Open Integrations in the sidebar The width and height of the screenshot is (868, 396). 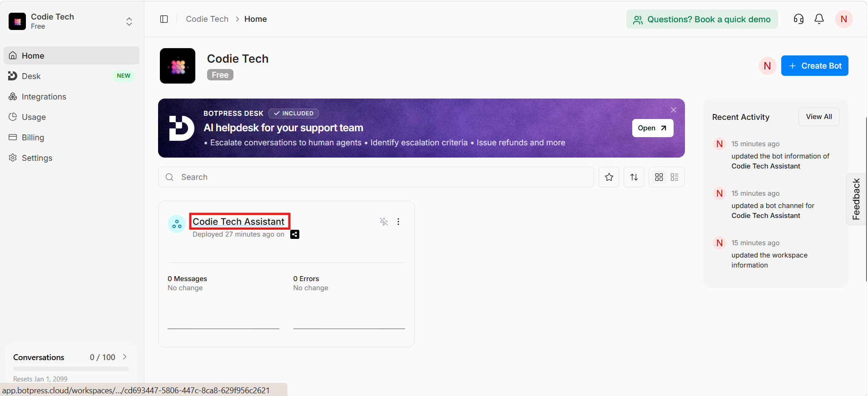[x=72, y=96]
